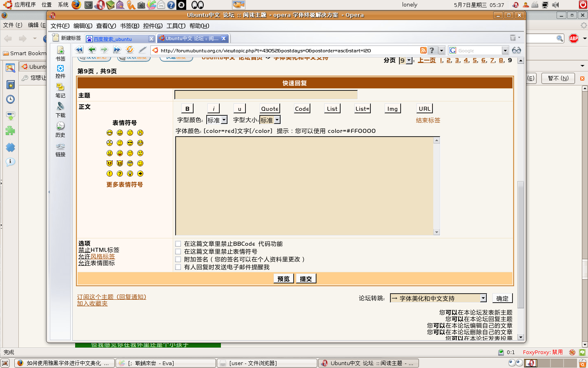Open the 历史 history panel in Opera sidebar

[60, 130]
